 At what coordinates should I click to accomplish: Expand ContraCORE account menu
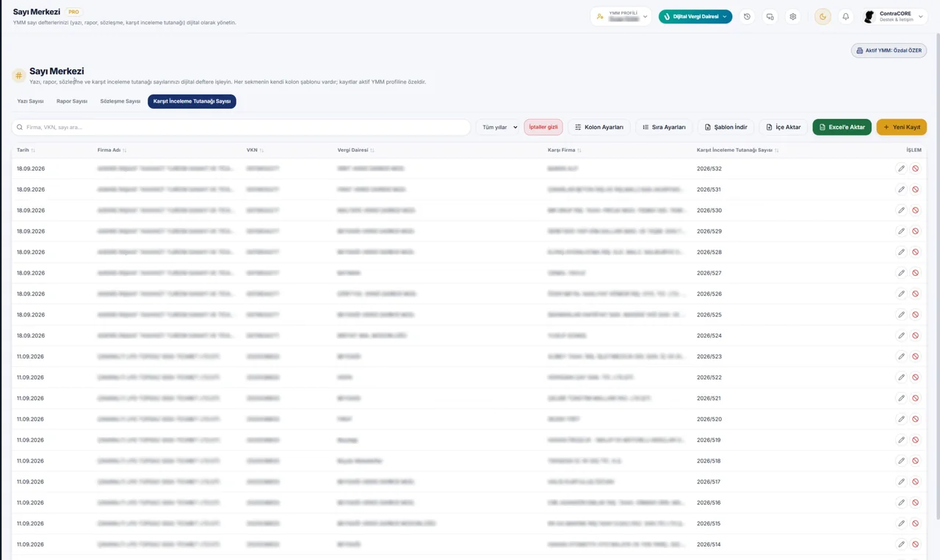[894, 16]
